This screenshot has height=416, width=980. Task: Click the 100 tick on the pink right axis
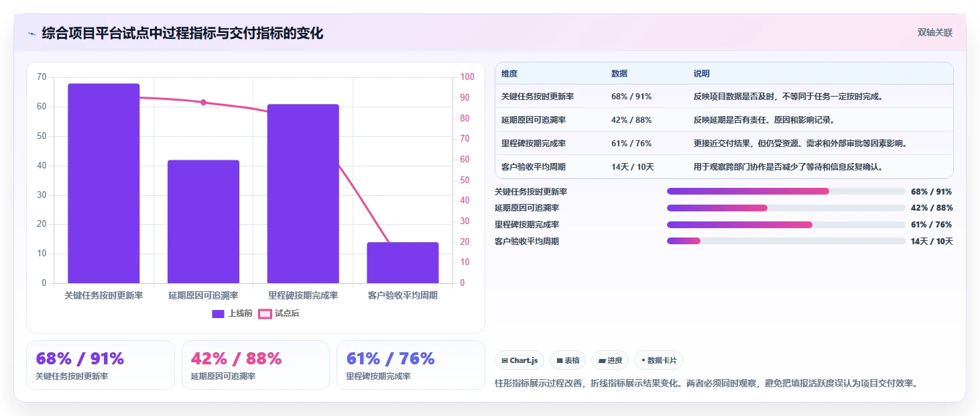[467, 77]
